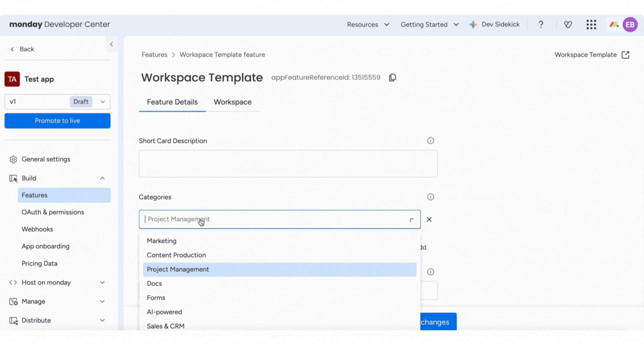Viewport: 644px width, 345px height.
Task: Select AI-powered category option
Action: tap(280, 312)
